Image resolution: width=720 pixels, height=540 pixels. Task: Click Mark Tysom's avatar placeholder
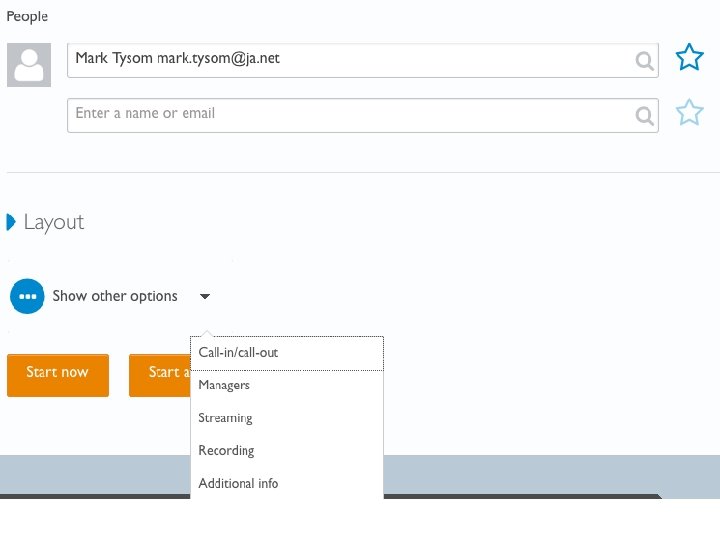point(30,65)
